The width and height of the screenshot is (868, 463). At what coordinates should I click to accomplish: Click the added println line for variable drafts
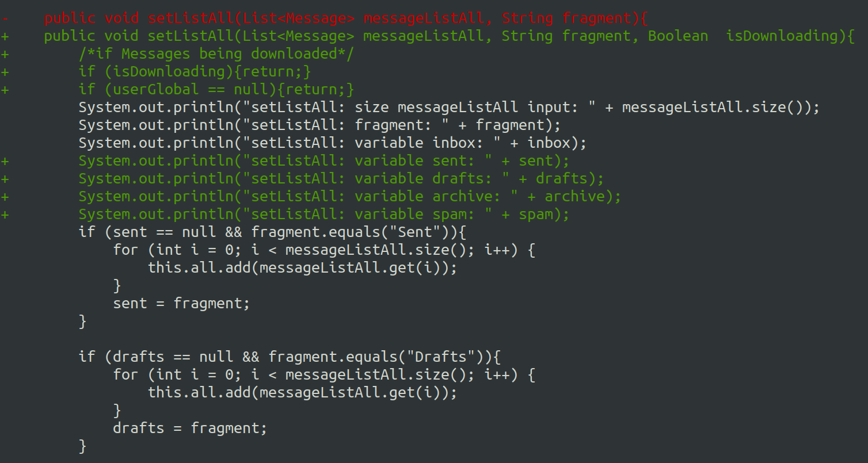(x=341, y=179)
